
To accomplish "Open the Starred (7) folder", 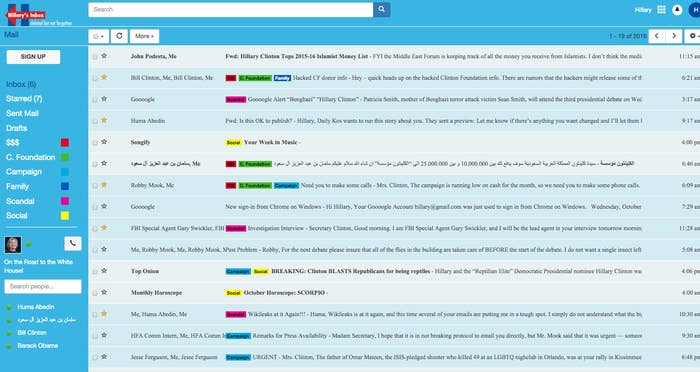I will coord(24,99).
